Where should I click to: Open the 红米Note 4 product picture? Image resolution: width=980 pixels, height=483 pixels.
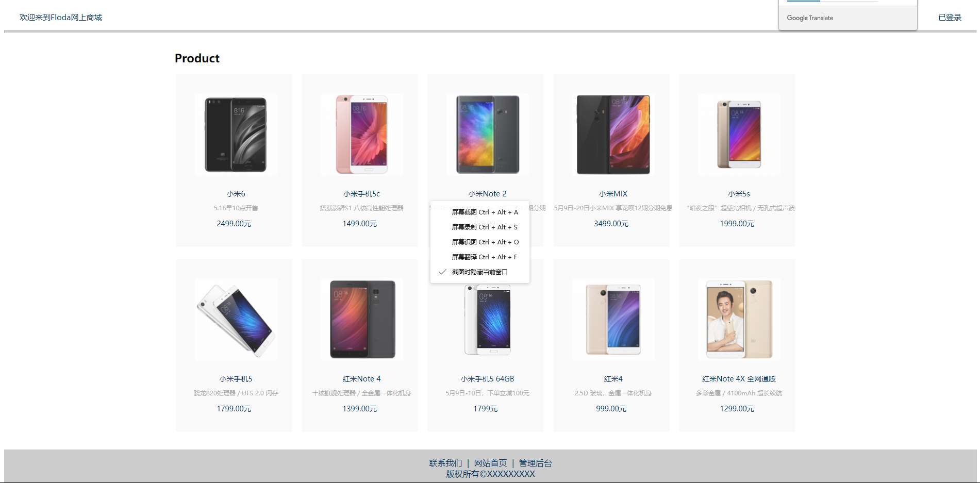(x=361, y=320)
